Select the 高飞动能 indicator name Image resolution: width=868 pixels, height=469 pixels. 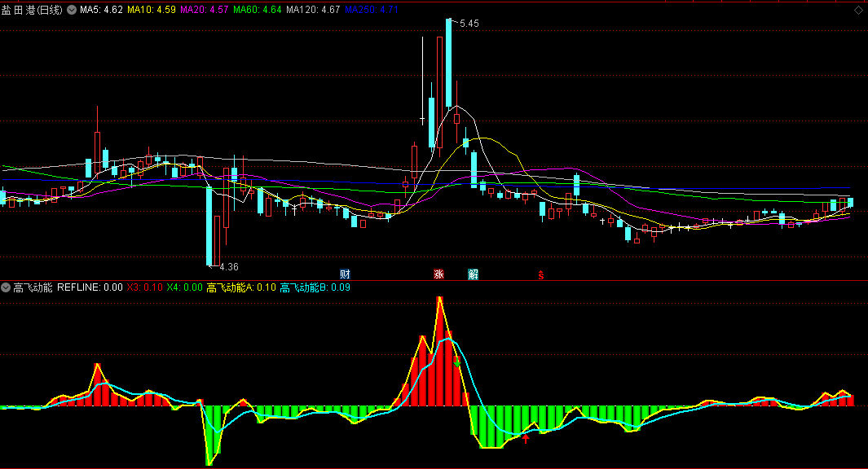[33, 287]
